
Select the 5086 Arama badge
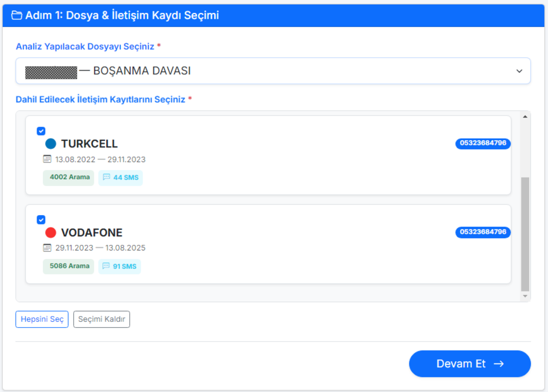[68, 266]
